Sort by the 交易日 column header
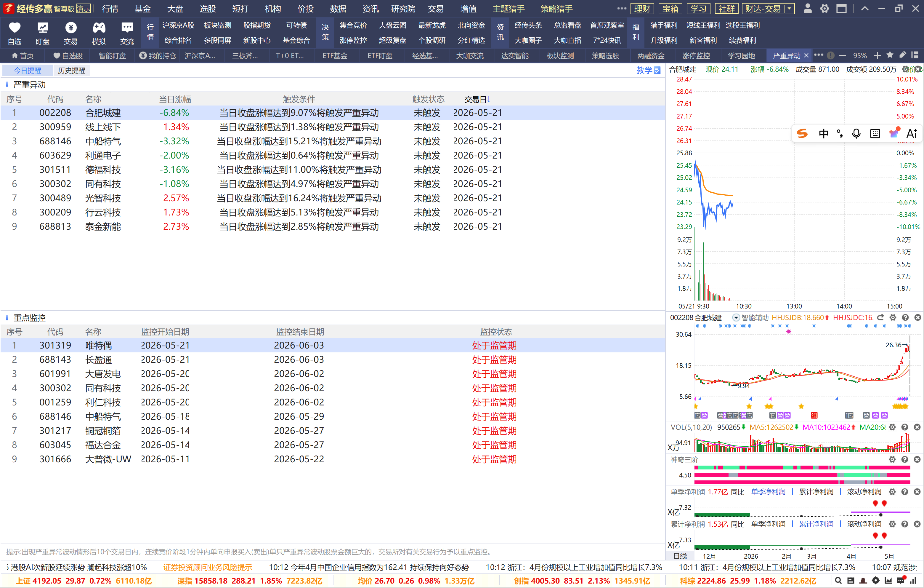This screenshot has height=588, width=924. (477, 99)
